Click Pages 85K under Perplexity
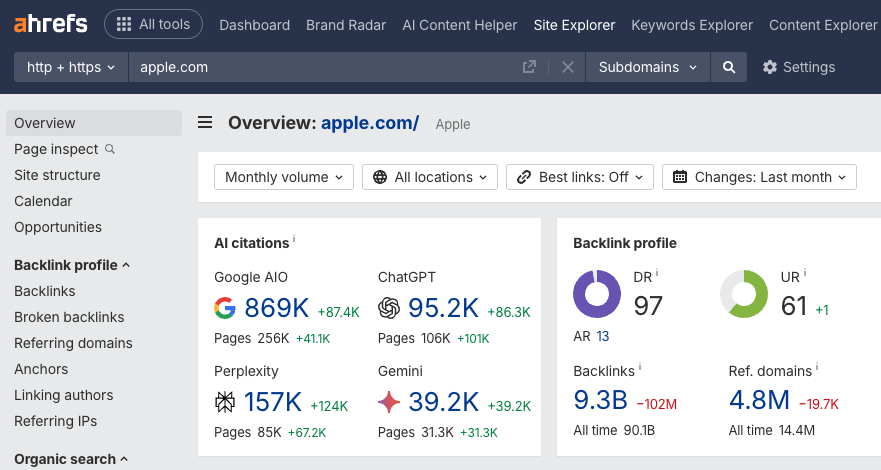881x470 pixels. [248, 432]
